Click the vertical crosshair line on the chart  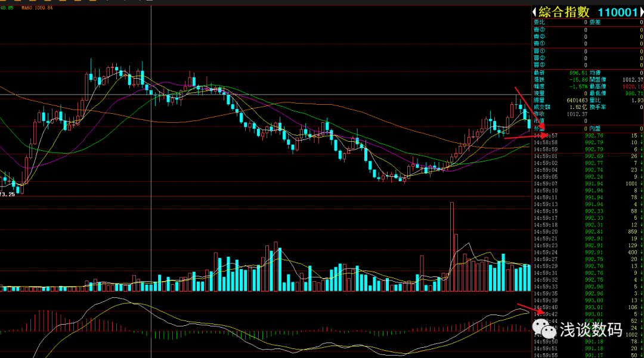tap(151, 180)
